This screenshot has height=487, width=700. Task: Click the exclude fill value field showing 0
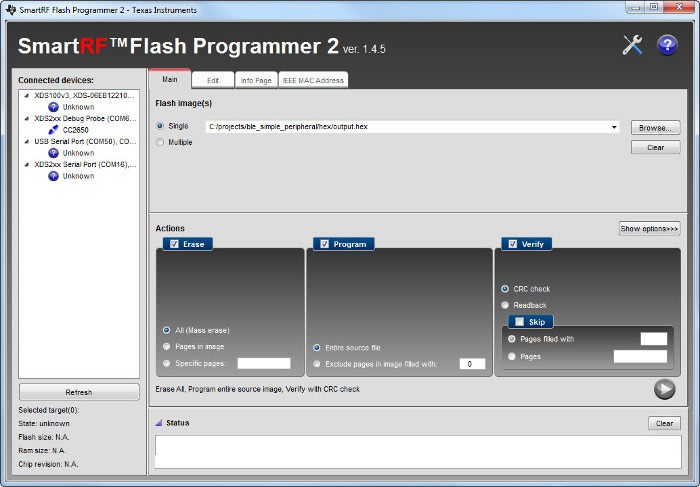pos(472,364)
